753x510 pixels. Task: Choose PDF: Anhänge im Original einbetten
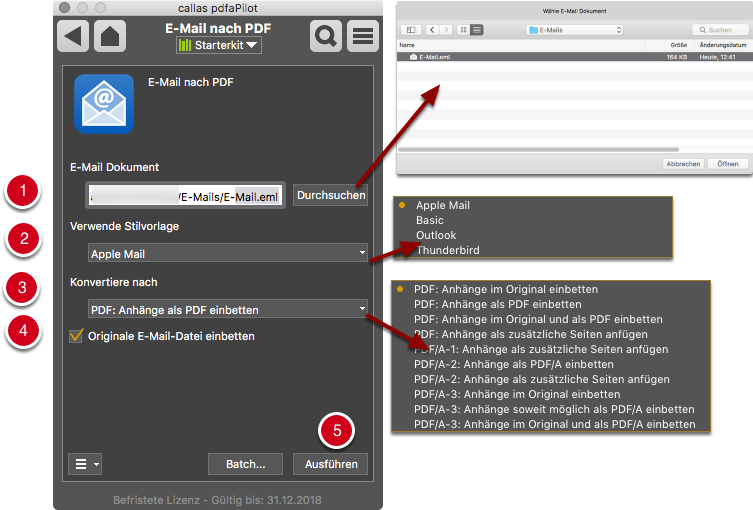(550, 289)
